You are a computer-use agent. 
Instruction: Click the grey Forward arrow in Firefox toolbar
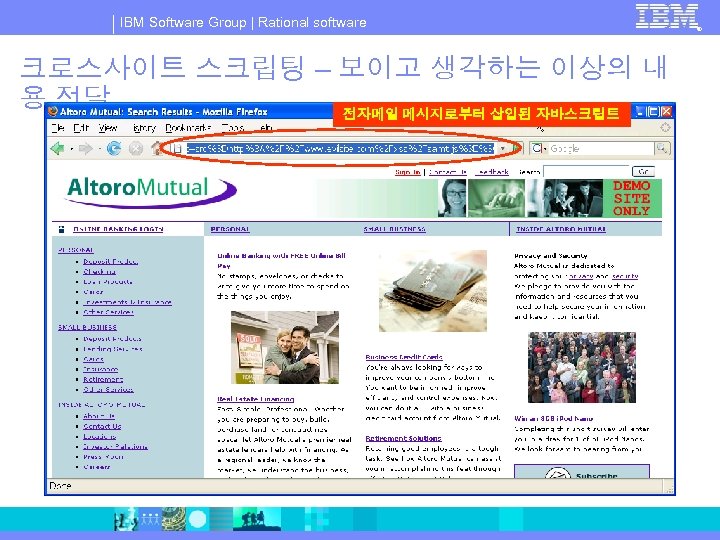click(x=85, y=148)
